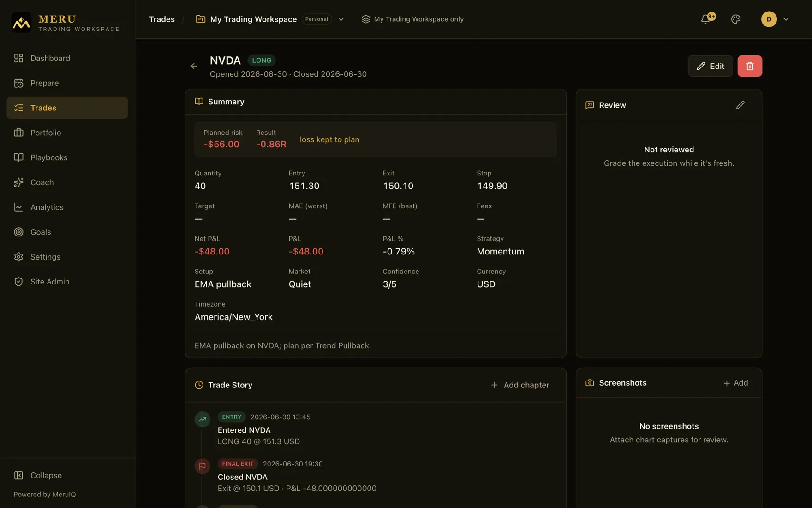812x508 pixels.
Task: Click the 'Closed NVDA' story entry
Action: [242, 477]
